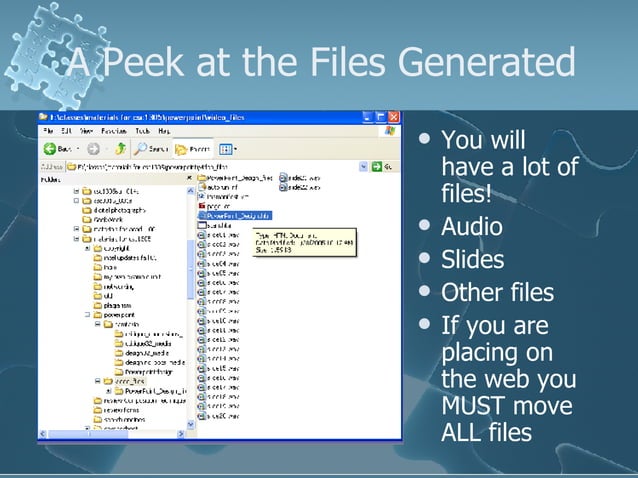Select the slide20.wav audio file

(218, 416)
